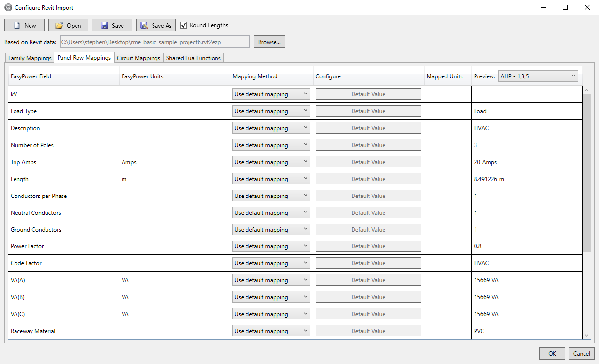Click the scroll down arrow of the table
The image size is (599, 364).
tap(586, 335)
